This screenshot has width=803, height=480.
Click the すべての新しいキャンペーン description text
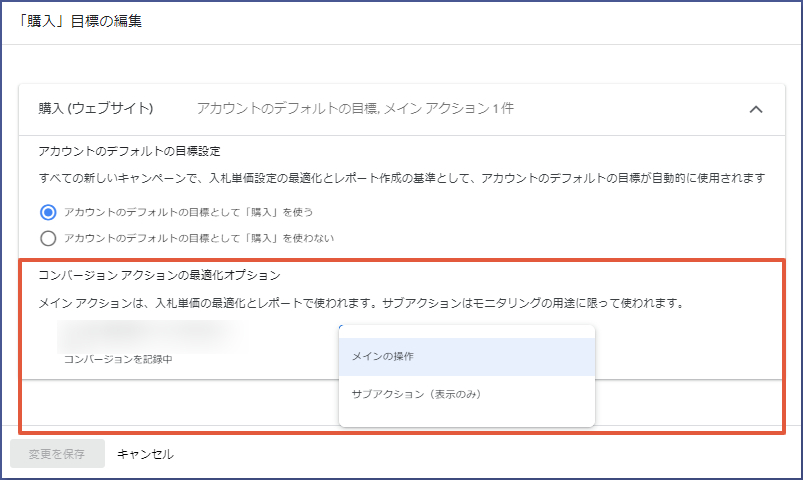[400, 178]
